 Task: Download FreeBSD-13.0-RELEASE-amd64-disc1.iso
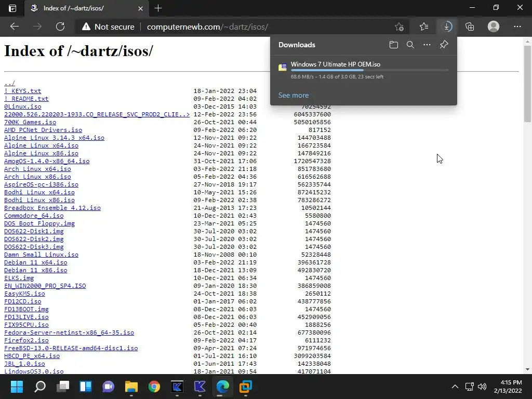coord(71,349)
